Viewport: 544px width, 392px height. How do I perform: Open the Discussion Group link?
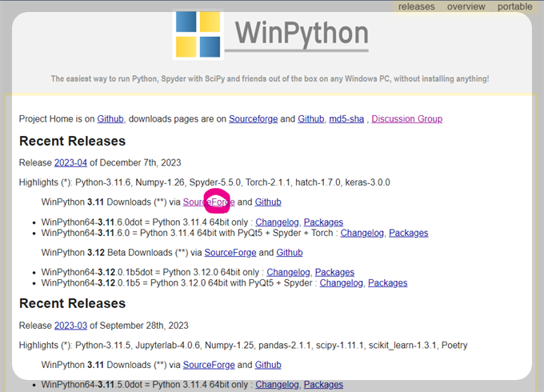[407, 119]
